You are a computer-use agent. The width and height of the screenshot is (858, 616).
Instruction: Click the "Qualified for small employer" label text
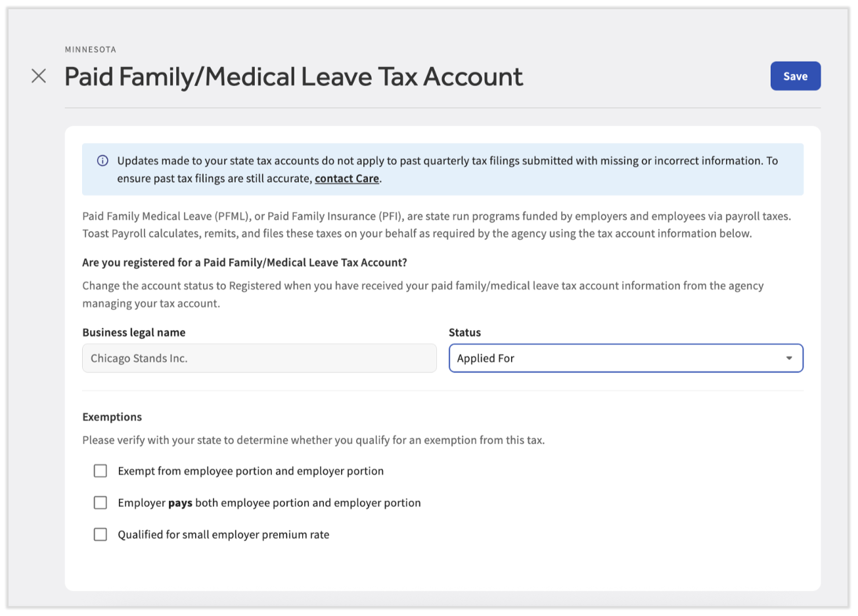[x=223, y=535]
